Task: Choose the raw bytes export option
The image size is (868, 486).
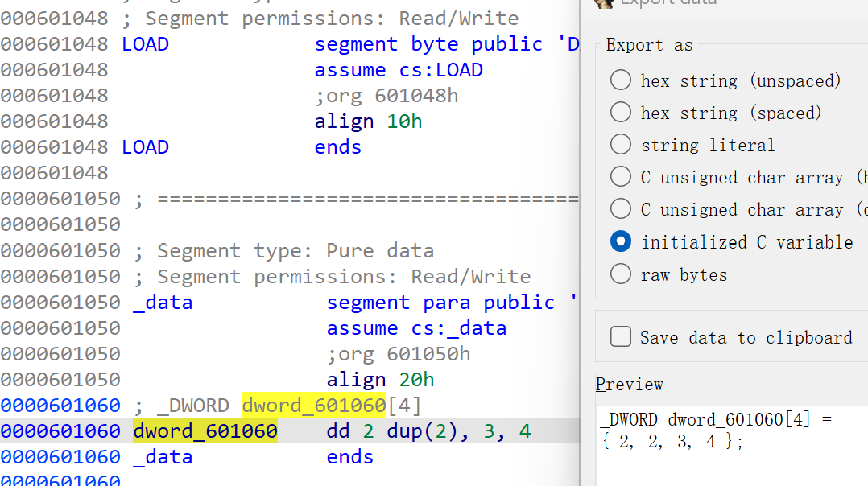Action: [x=621, y=274]
